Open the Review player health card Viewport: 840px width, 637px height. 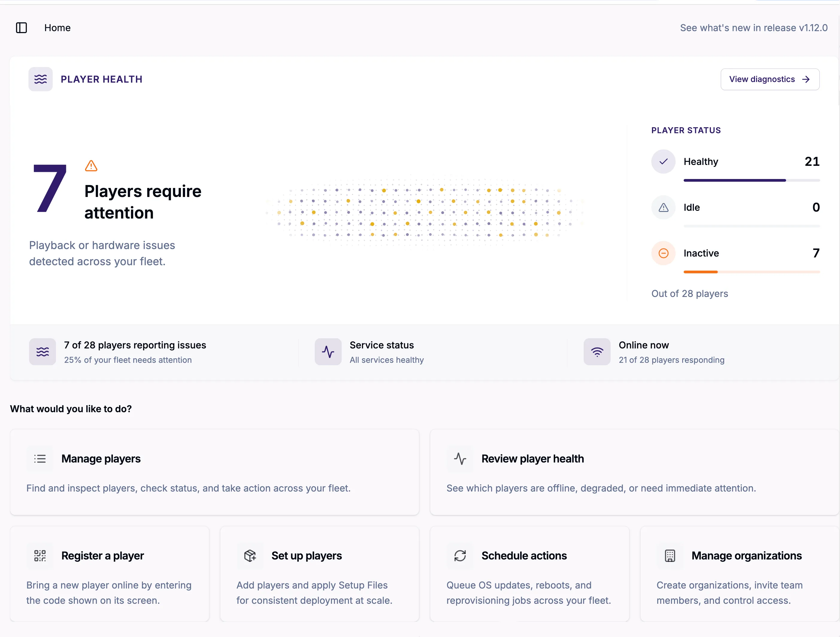click(634, 472)
